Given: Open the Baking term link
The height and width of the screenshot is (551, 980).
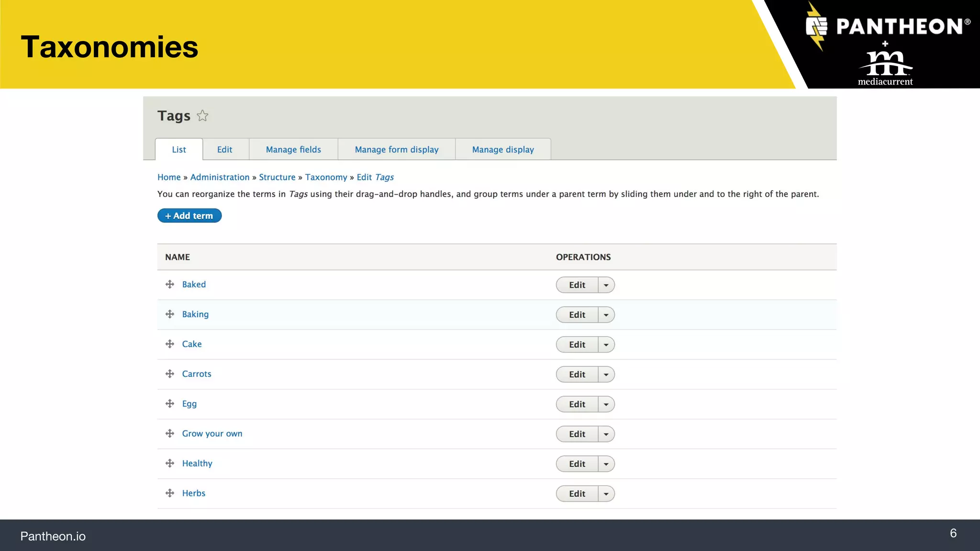Looking at the screenshot, I should [195, 314].
